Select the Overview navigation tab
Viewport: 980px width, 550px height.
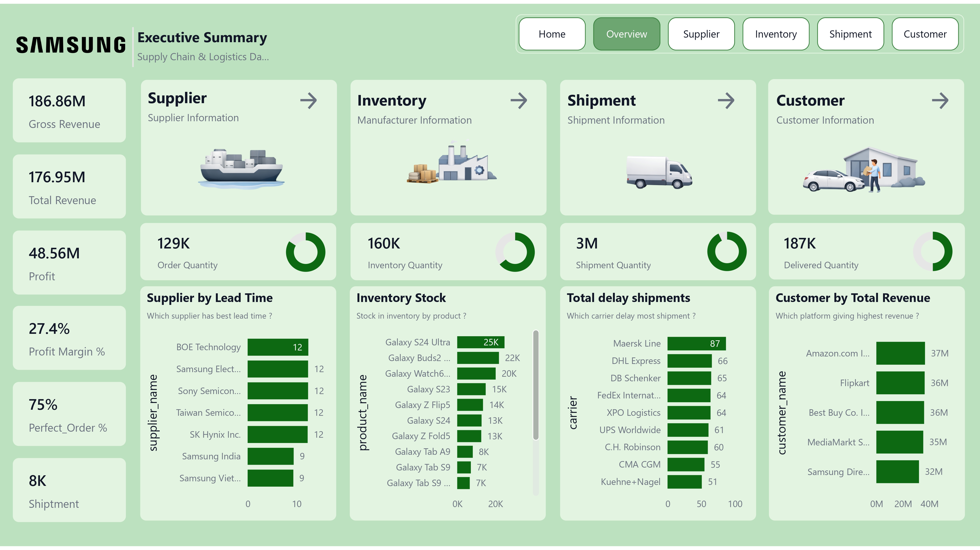(x=626, y=34)
